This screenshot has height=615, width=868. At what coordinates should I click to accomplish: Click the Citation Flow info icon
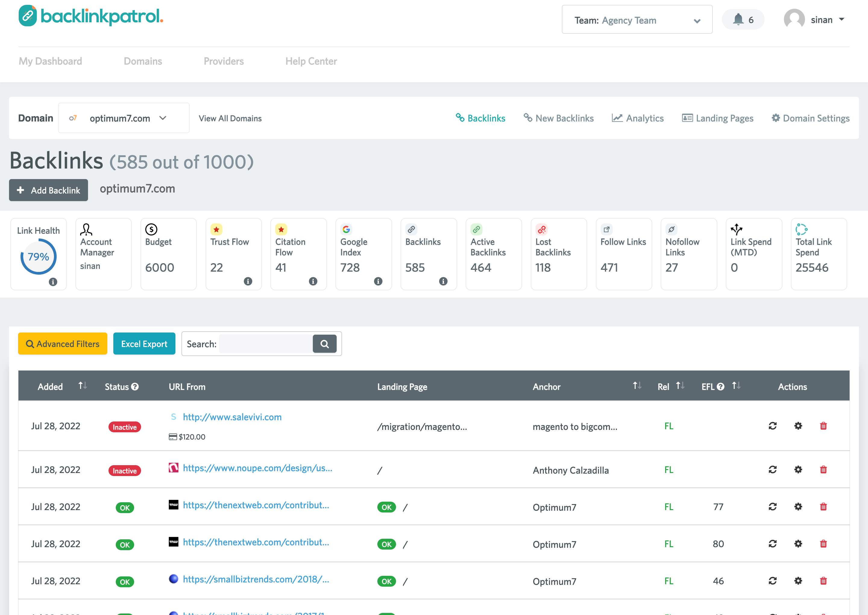point(313,281)
